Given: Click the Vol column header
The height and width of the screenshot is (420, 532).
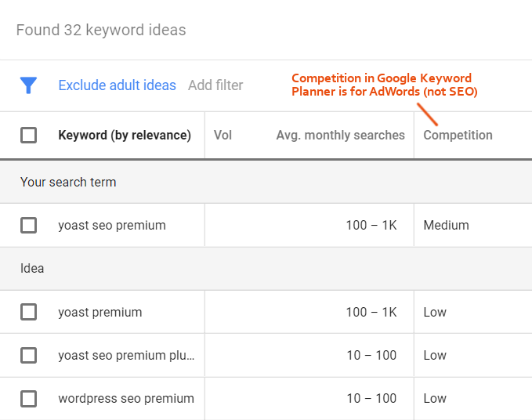Looking at the screenshot, I should [223, 136].
